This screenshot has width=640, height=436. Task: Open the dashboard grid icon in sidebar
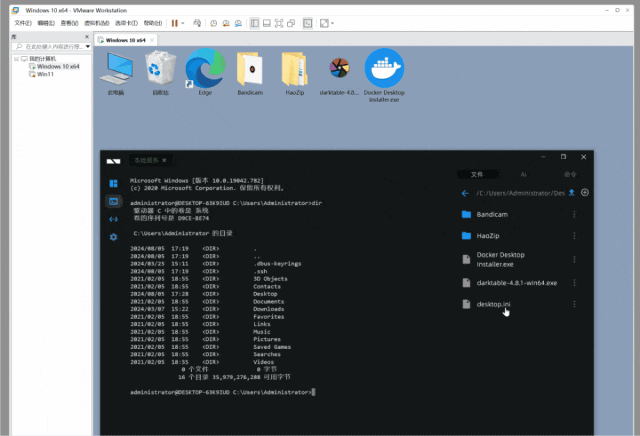coord(113,183)
